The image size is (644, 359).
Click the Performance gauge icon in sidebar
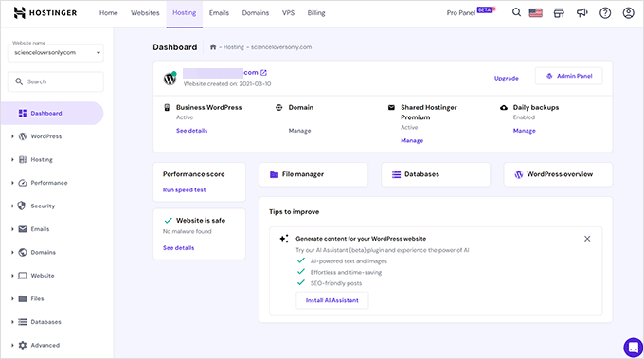[23, 183]
